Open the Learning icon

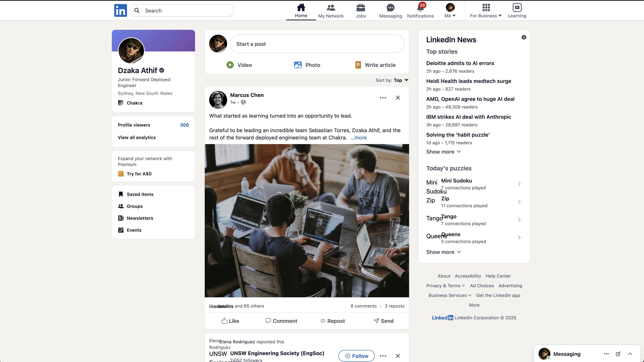[517, 10]
